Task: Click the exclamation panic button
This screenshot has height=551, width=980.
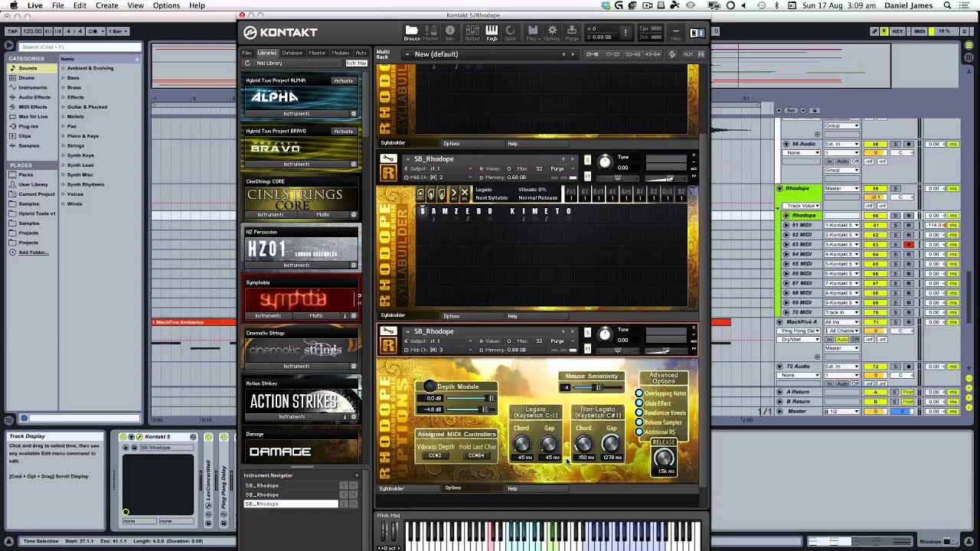Action: pyautogui.click(x=626, y=33)
